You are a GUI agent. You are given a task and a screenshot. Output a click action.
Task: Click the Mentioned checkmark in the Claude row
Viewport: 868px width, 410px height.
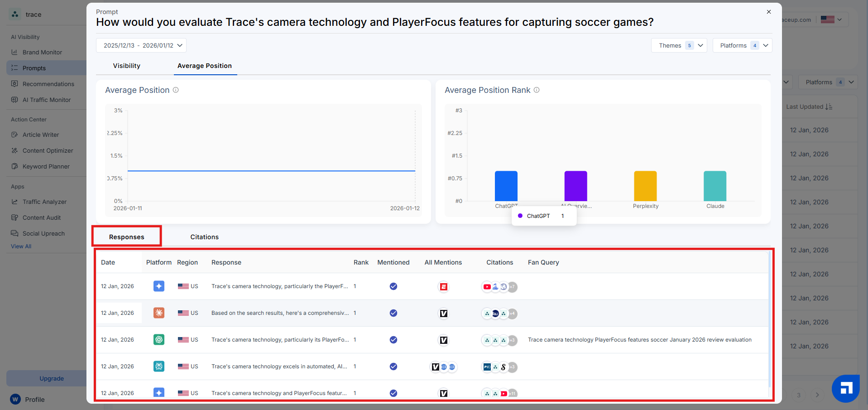(x=393, y=313)
